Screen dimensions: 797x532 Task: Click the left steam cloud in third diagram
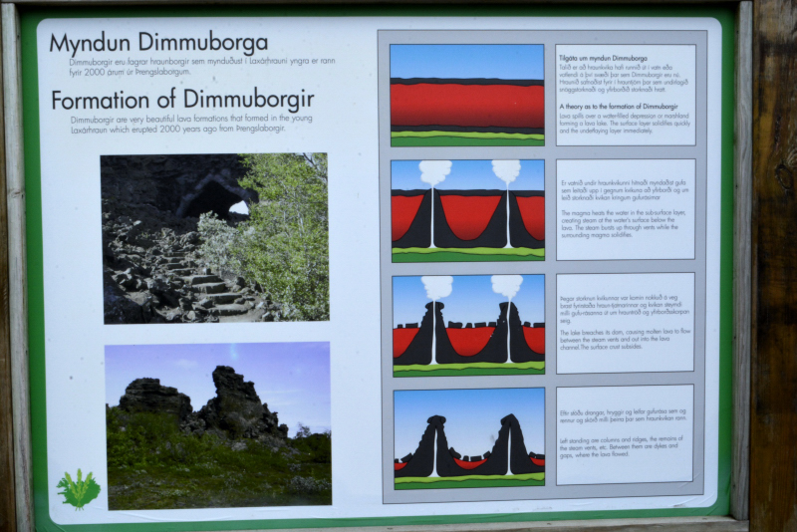[x=436, y=286]
